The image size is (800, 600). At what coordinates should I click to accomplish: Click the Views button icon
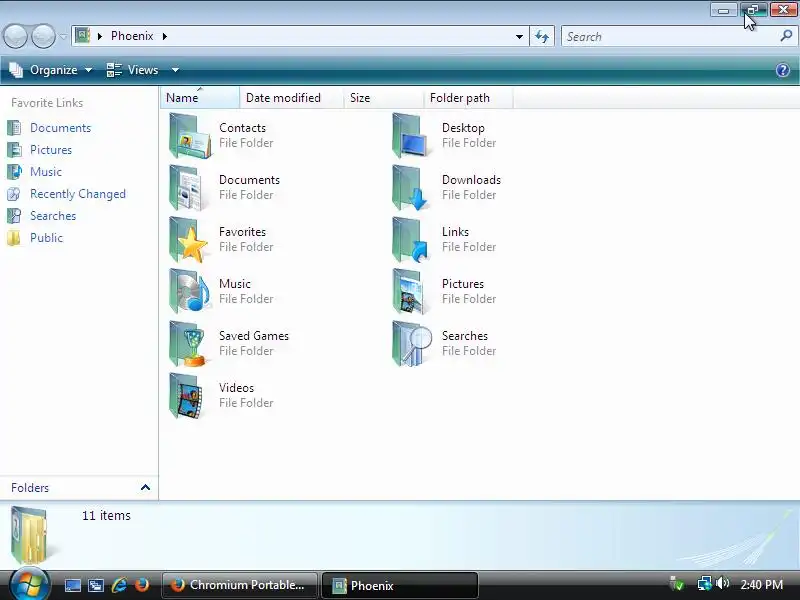(x=114, y=70)
